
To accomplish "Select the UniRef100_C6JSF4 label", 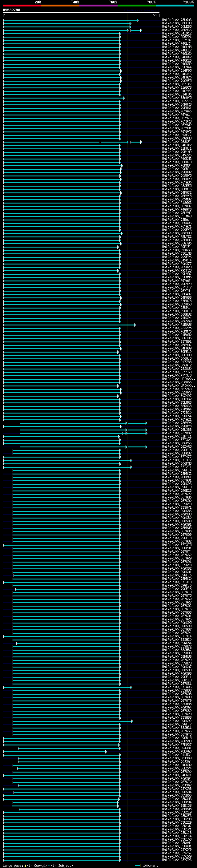I will (x=177, y=142).
